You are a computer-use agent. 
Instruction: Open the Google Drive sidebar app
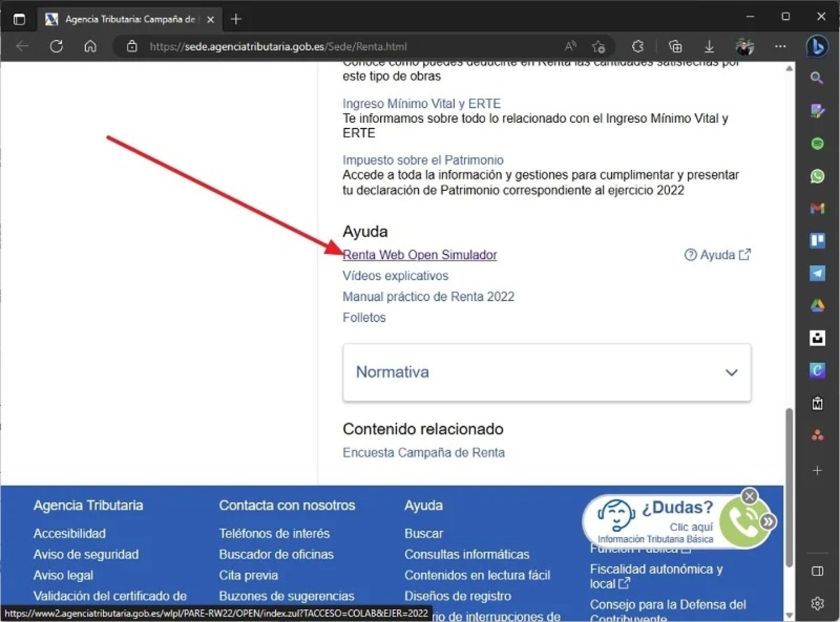click(x=817, y=305)
